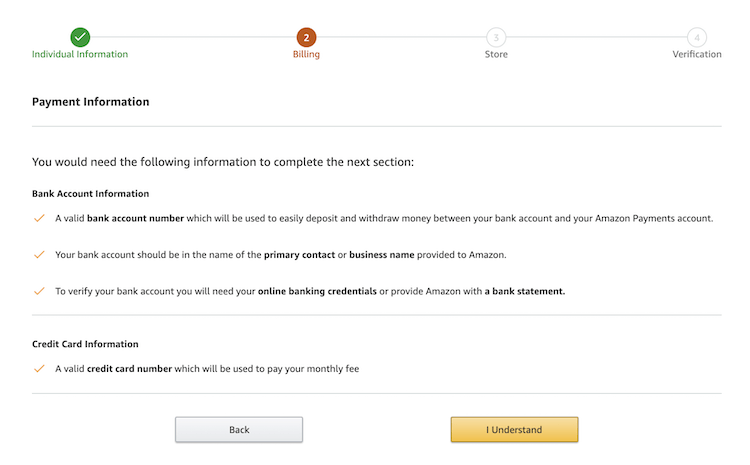Click the Credit Card Information subheading
This screenshot has width=750, height=465.
pyautogui.click(x=85, y=344)
